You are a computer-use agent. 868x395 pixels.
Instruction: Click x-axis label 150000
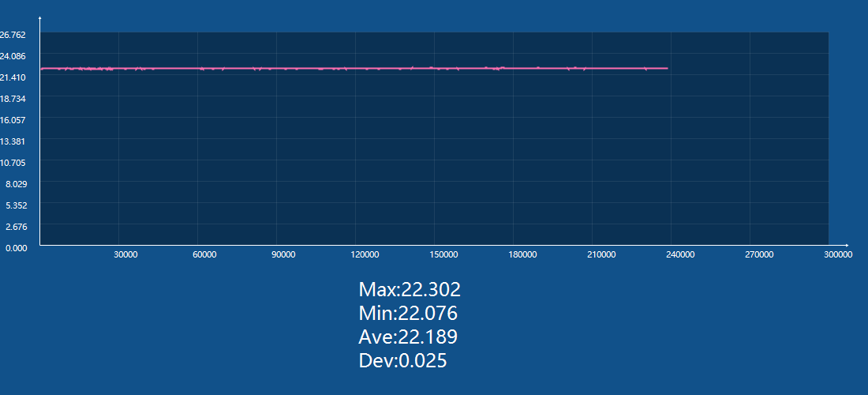pyautogui.click(x=444, y=254)
